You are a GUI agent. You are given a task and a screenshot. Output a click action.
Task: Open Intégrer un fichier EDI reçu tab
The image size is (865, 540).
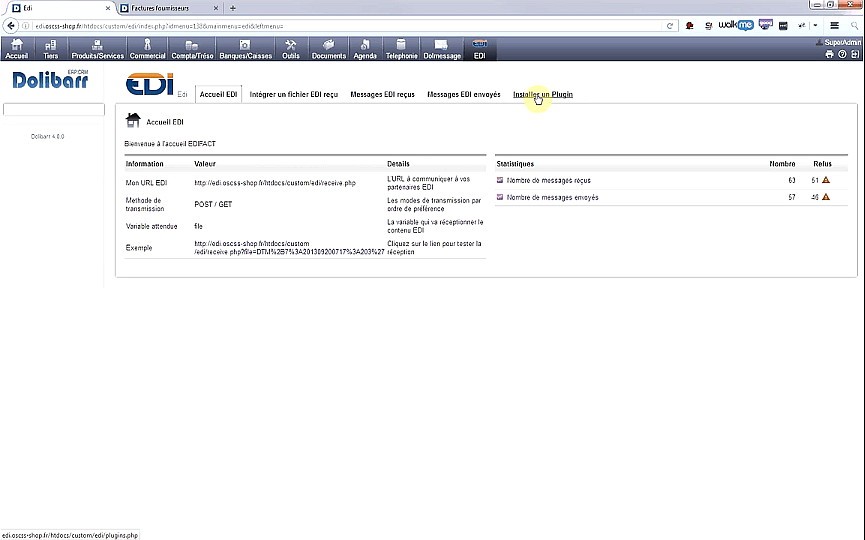[293, 94]
